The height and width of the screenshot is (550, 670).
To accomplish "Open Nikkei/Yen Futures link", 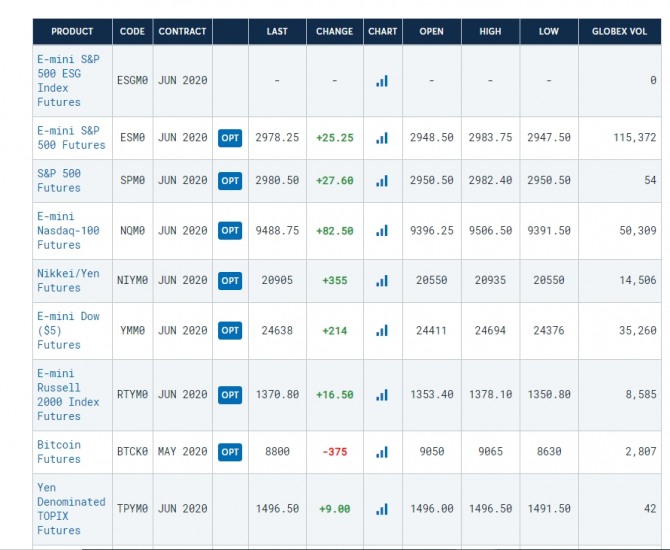I will (x=68, y=281).
